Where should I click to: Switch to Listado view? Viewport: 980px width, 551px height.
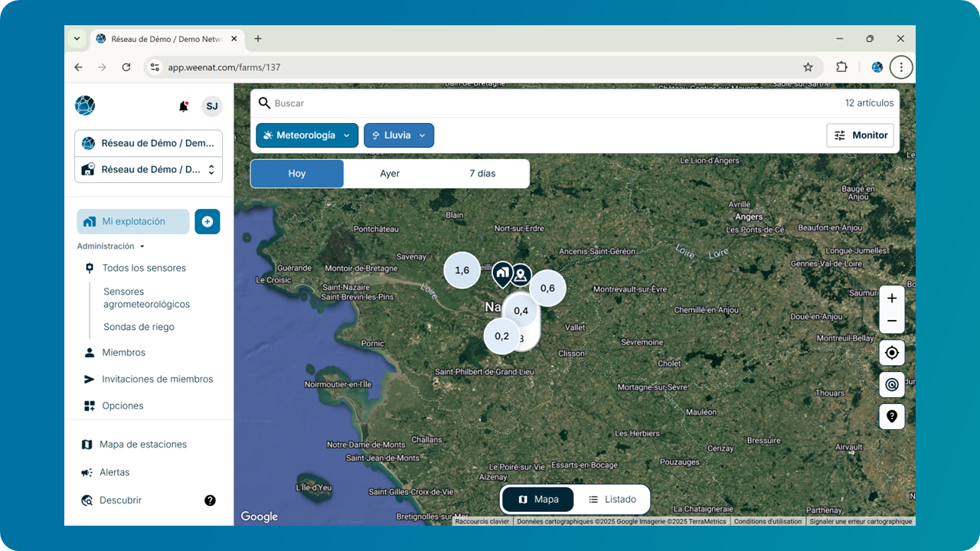coord(612,500)
